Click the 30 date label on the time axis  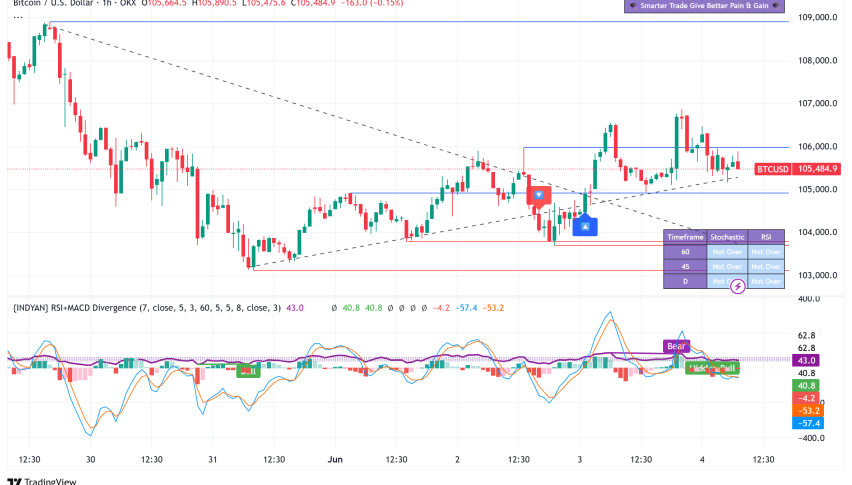90,459
